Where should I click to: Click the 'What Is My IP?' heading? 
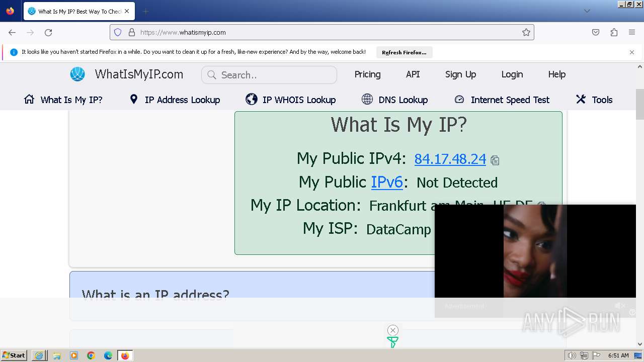[x=398, y=125]
